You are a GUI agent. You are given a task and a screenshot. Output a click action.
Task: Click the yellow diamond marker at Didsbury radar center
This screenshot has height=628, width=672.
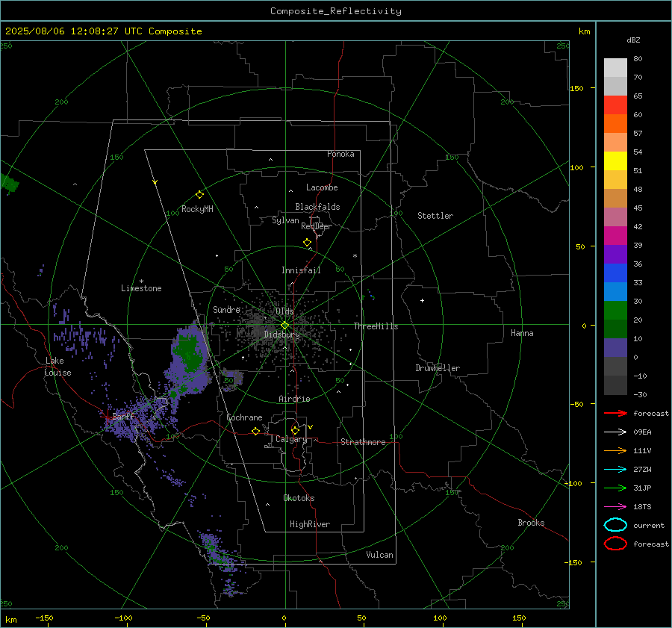click(x=284, y=326)
